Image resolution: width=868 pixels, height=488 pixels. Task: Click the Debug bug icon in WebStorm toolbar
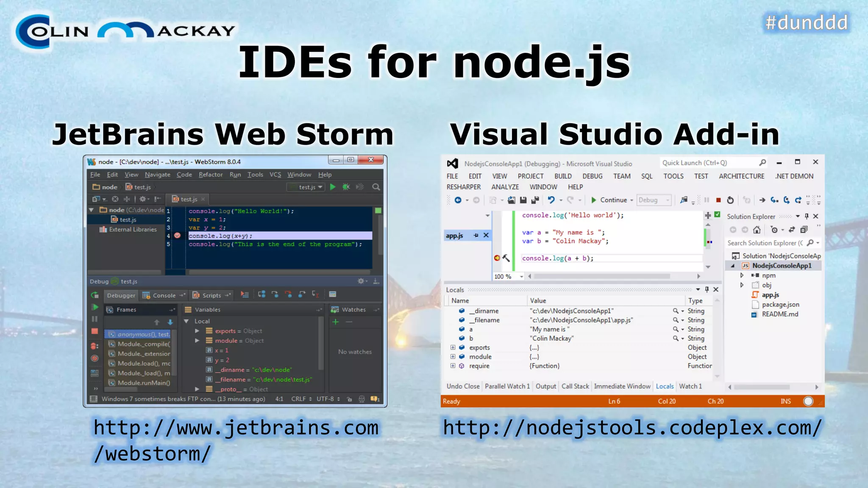346,187
